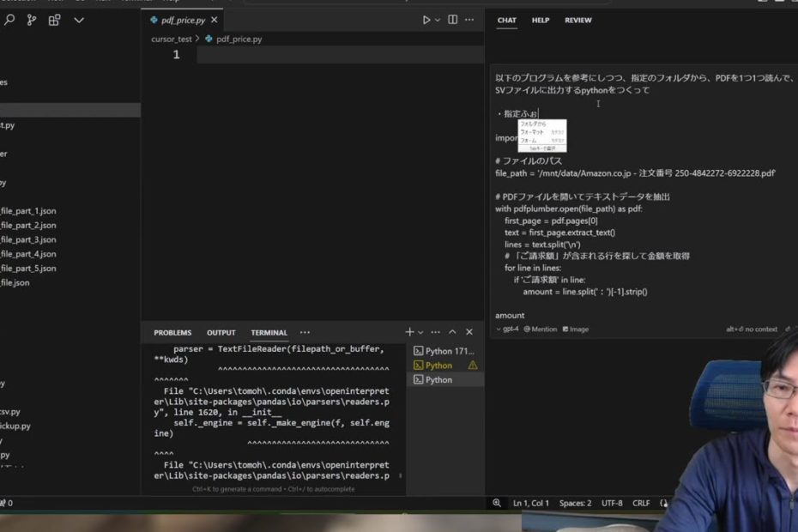Maximize the terminal panel with up chevron
This screenshot has width=798, height=532.
pos(452,332)
